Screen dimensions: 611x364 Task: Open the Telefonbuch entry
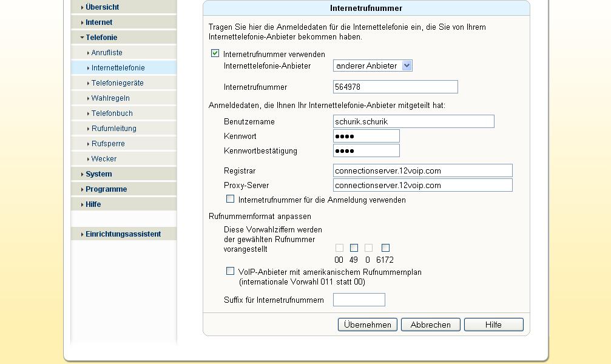pyautogui.click(x=124, y=113)
